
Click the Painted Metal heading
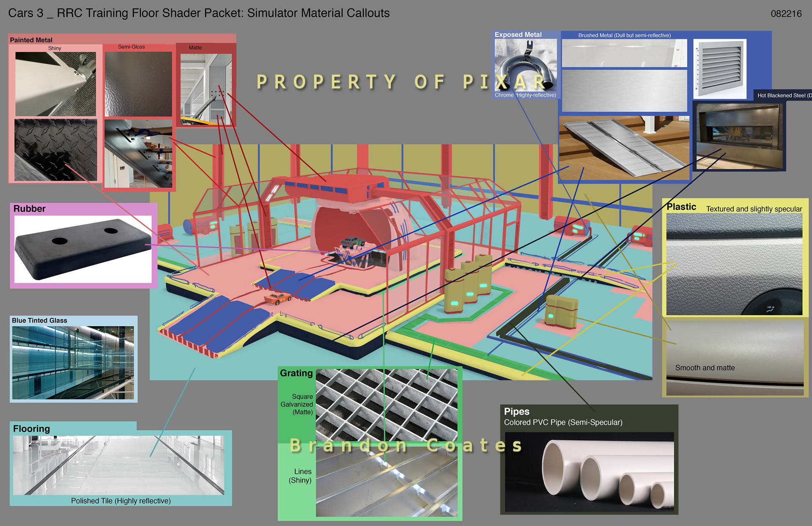coord(31,40)
